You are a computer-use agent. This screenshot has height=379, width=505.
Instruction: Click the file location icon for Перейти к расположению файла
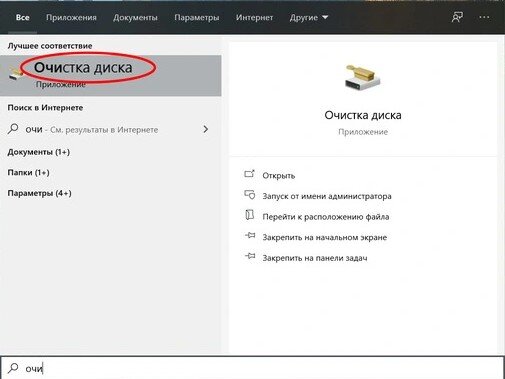pos(249,215)
